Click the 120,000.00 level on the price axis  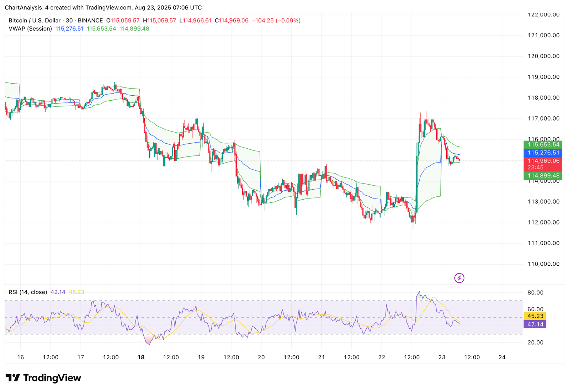pos(543,56)
